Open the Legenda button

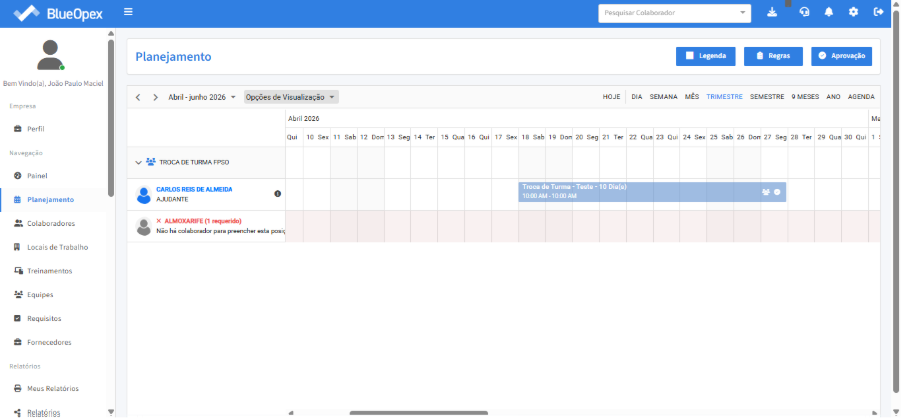(706, 56)
